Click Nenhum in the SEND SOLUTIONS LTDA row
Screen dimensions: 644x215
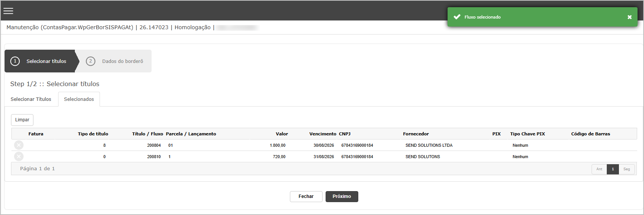520,145
